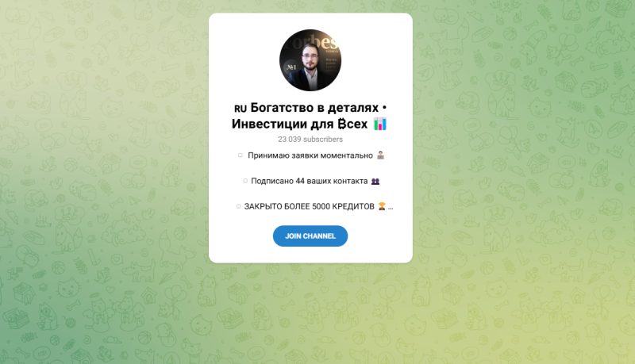The height and width of the screenshot is (364, 635).
Task: Click the person emoji after 'Принимаю заявки моментально'
Action: click(380, 155)
